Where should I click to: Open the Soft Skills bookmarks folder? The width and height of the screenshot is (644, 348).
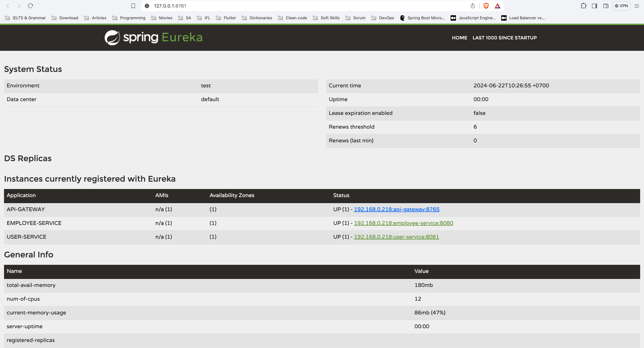pyautogui.click(x=326, y=18)
